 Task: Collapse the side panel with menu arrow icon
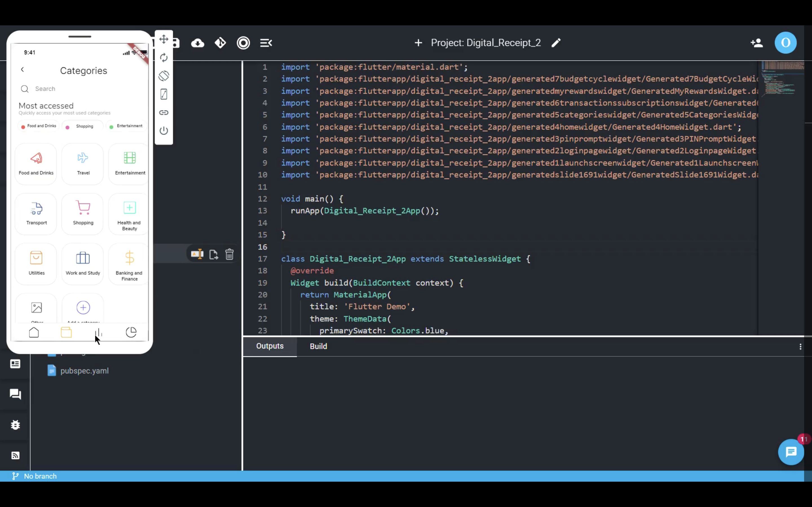[266, 43]
